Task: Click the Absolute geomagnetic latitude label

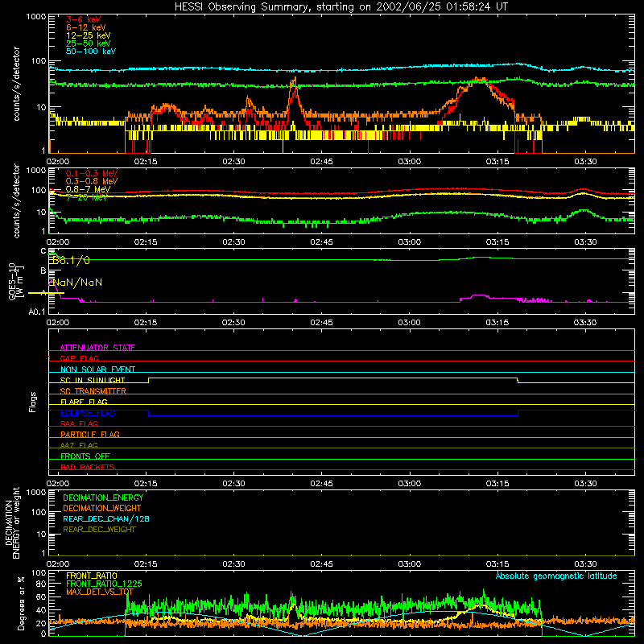Action: [x=556, y=576]
